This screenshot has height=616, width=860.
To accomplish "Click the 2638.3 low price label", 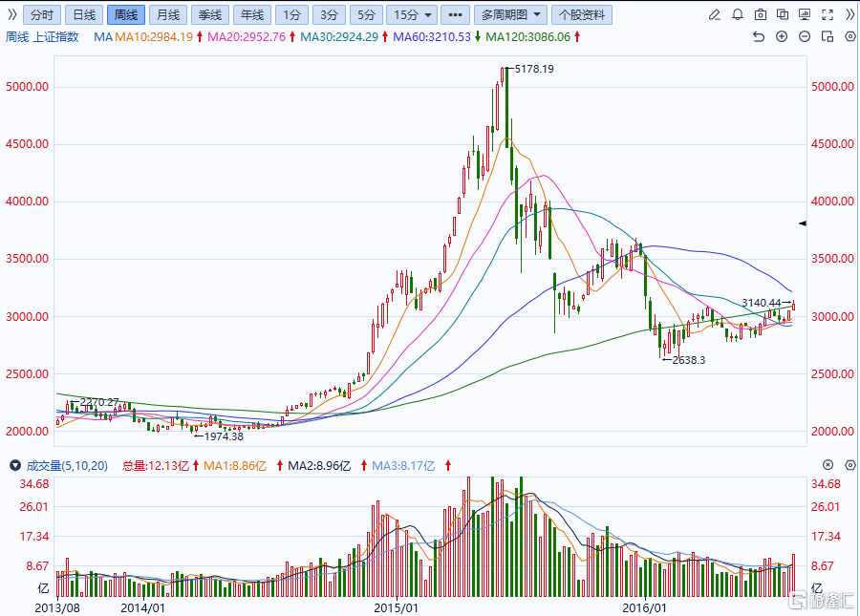I will coord(689,360).
